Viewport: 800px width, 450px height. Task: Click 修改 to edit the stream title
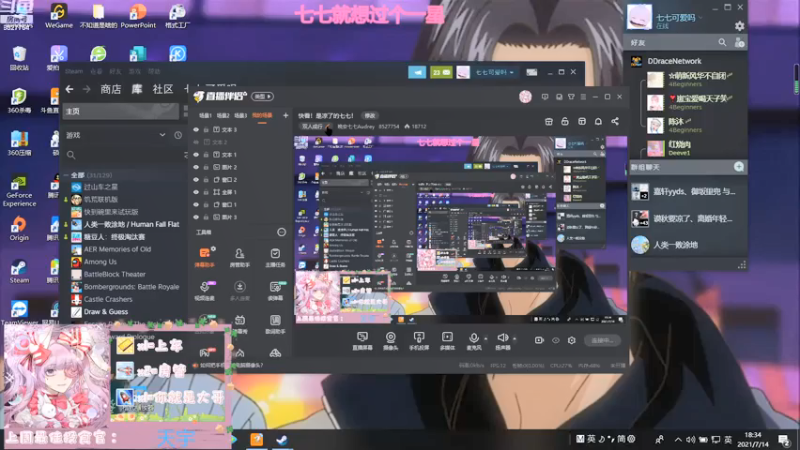[x=370, y=116]
